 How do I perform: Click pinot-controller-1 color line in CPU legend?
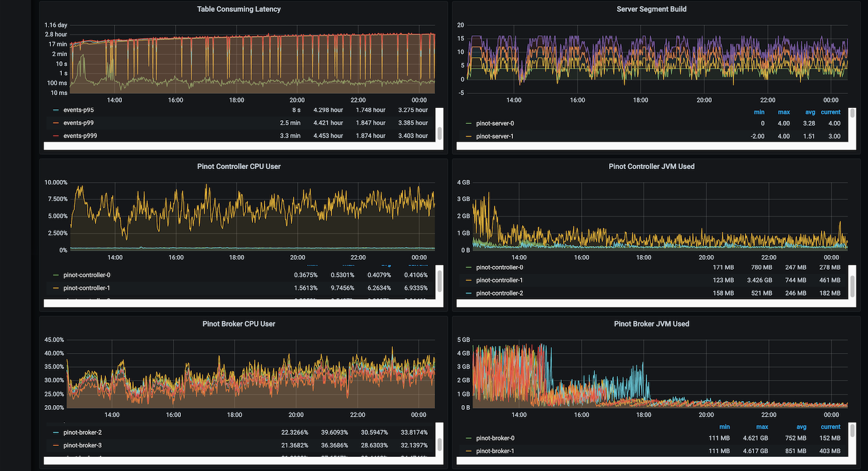click(56, 288)
